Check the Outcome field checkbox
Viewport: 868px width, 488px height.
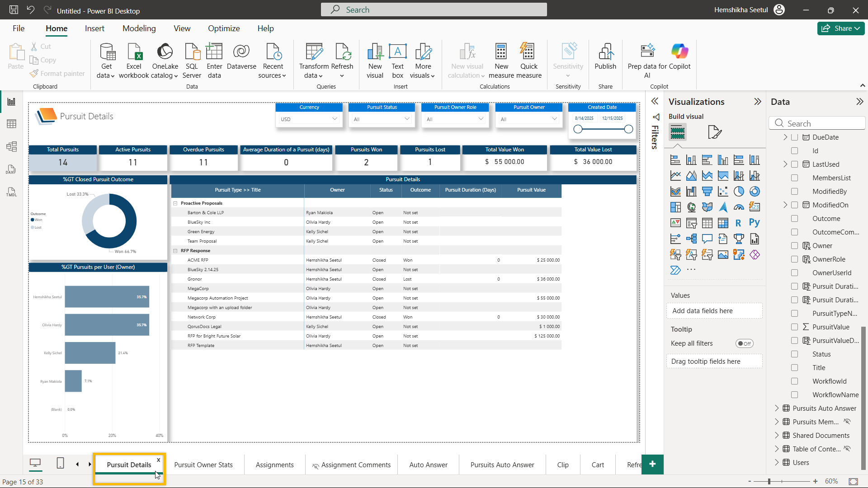coord(794,219)
